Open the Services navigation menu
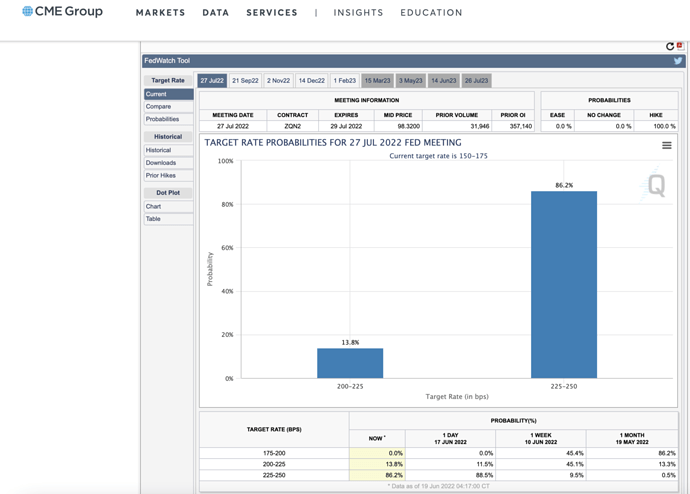 pyautogui.click(x=272, y=13)
